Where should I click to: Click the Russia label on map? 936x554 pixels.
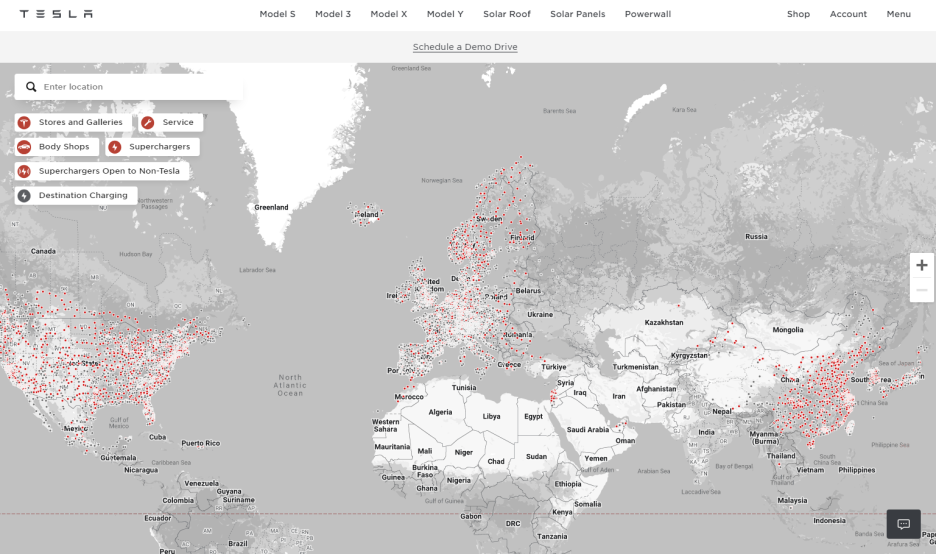coord(756,236)
